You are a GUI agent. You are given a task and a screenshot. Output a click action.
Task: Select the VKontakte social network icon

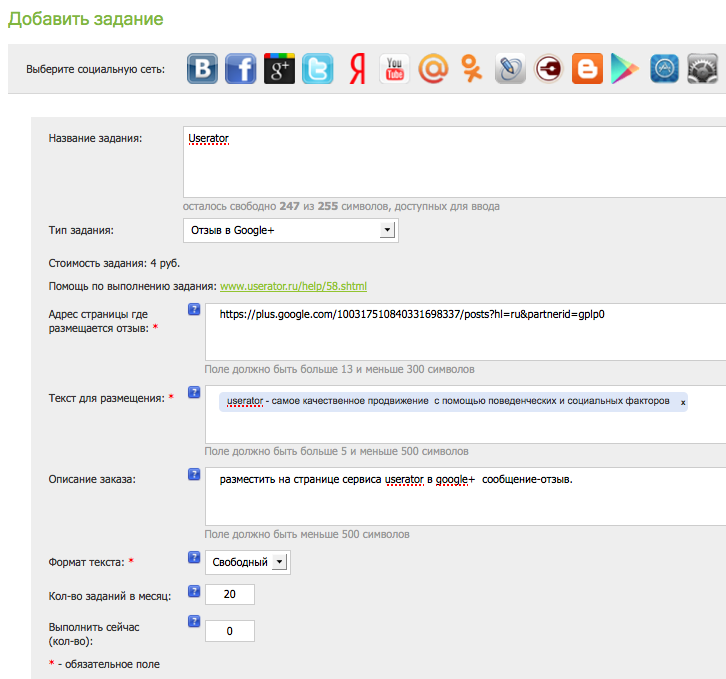[x=202, y=69]
